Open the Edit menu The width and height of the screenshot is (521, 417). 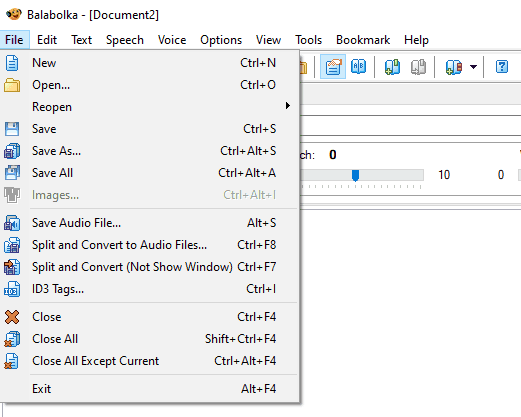(47, 40)
